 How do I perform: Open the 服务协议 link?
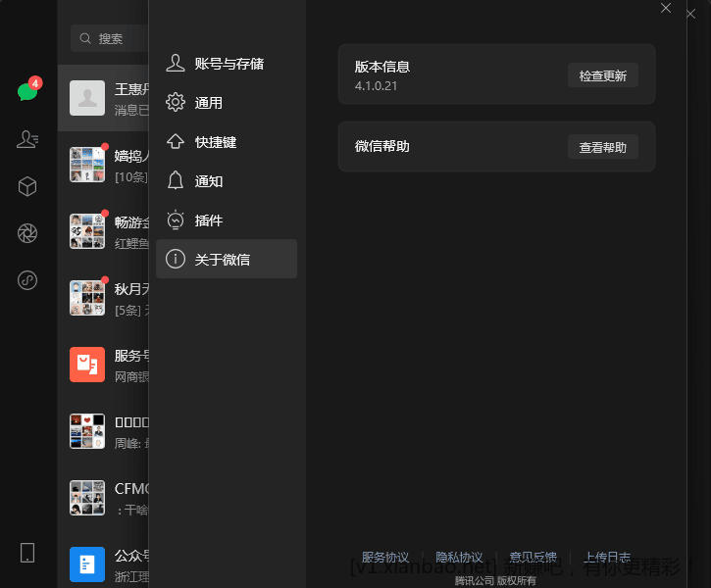(385, 557)
